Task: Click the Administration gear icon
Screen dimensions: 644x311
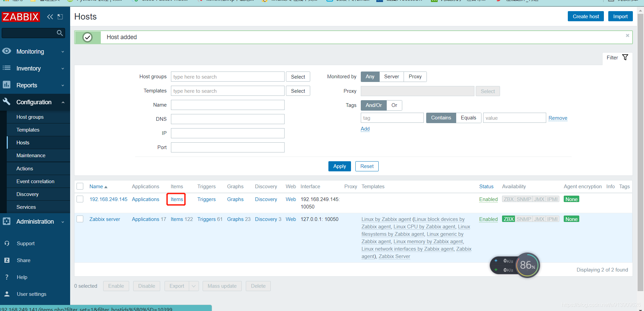Action: [7, 221]
